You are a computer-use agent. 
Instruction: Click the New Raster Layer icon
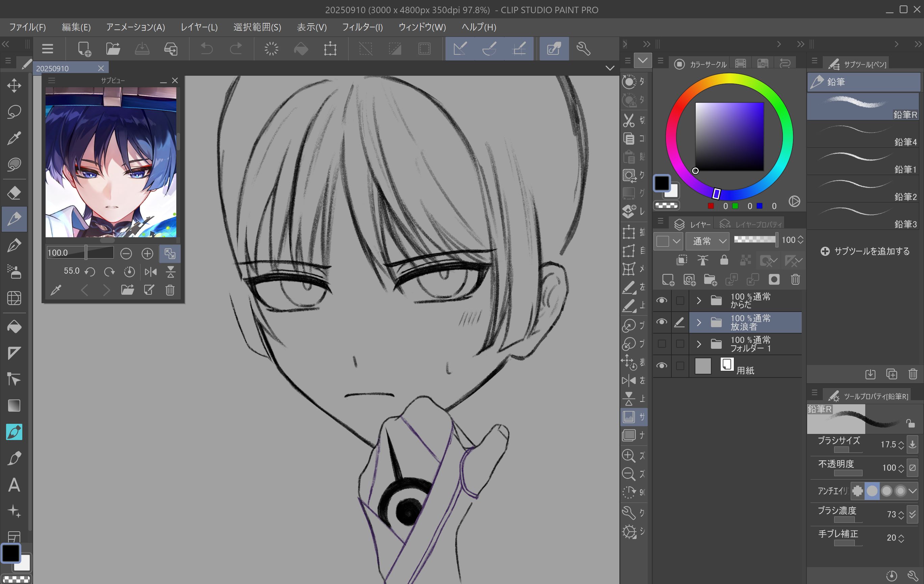(668, 280)
